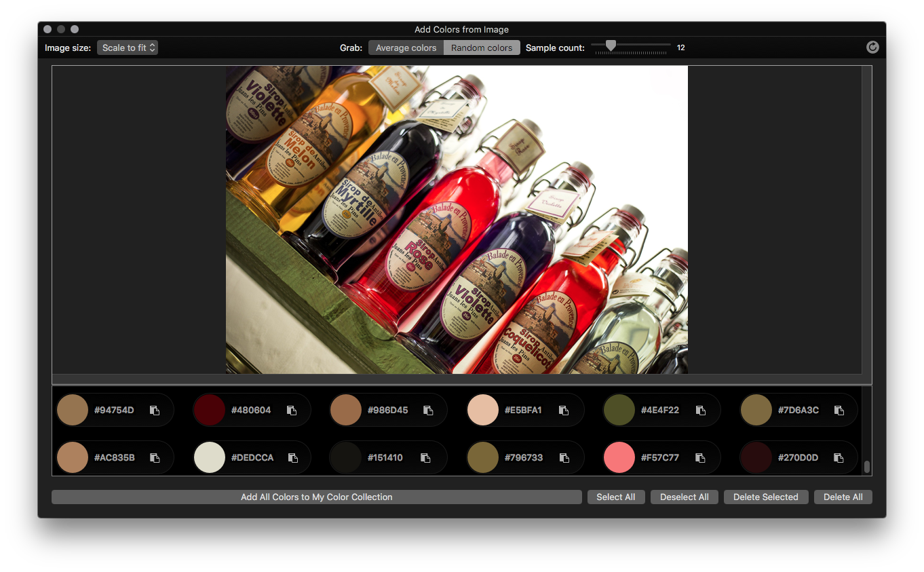Image resolution: width=924 pixels, height=572 pixels.
Task: Choose the #7D6A3C swatch circle
Action: (x=756, y=410)
